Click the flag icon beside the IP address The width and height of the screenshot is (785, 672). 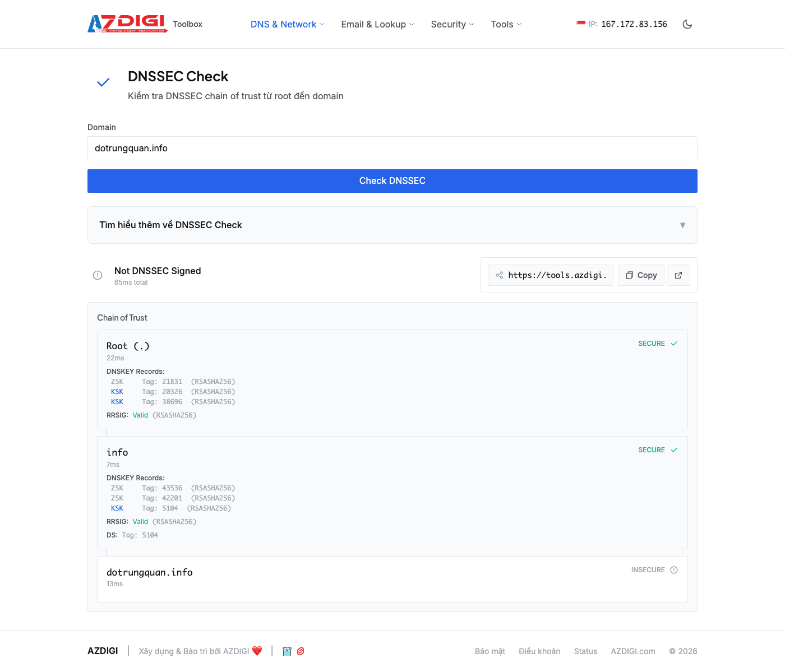[x=580, y=24]
